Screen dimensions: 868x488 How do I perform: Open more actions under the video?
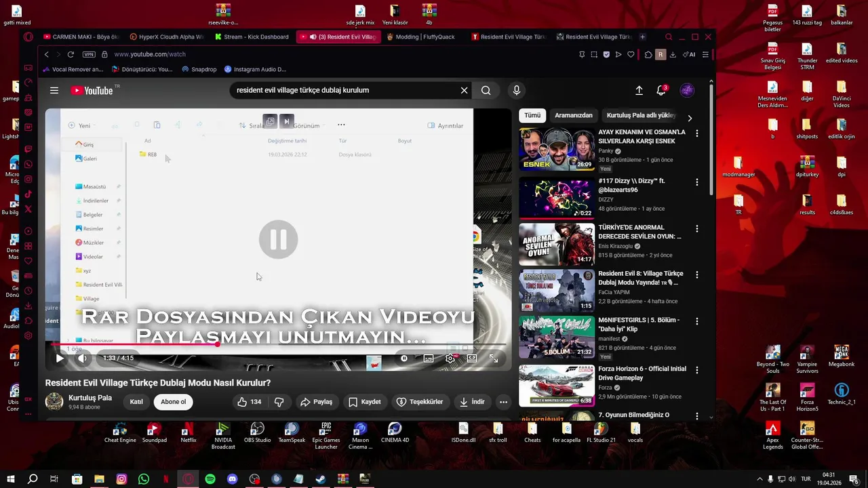click(x=503, y=402)
